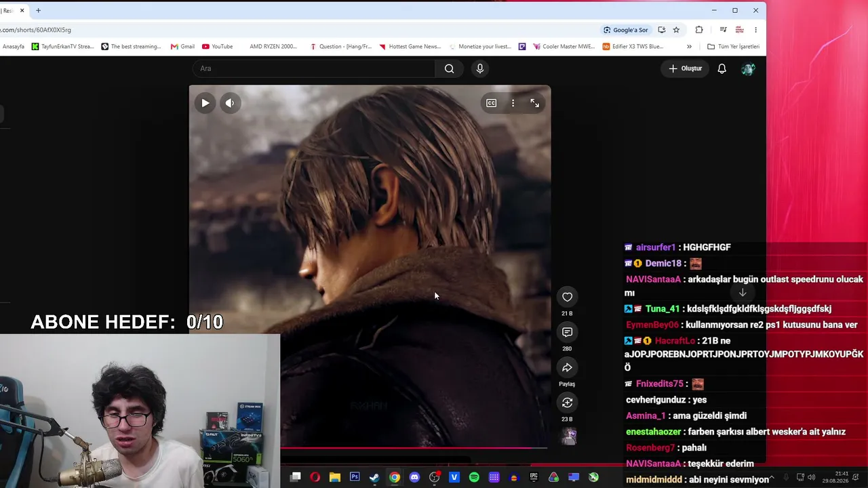The width and height of the screenshot is (868, 488).
Task: Click the Chrome address bar URL
Action: [35, 30]
